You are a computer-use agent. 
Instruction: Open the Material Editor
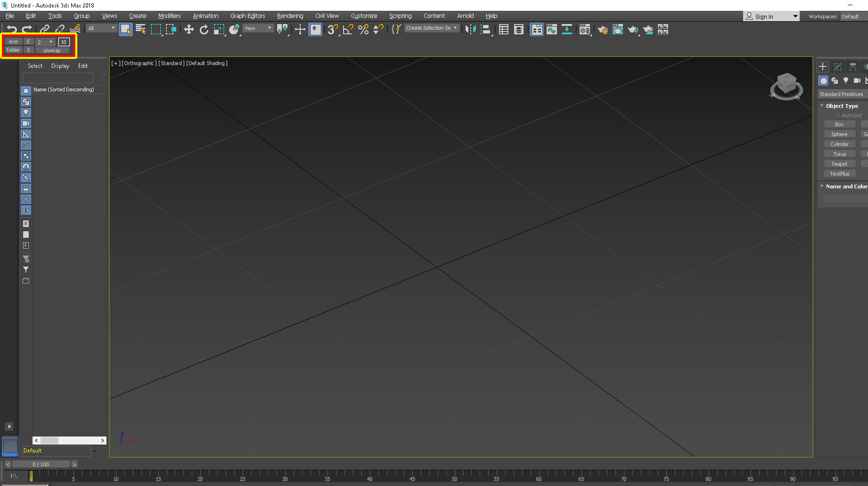pyautogui.click(x=584, y=30)
